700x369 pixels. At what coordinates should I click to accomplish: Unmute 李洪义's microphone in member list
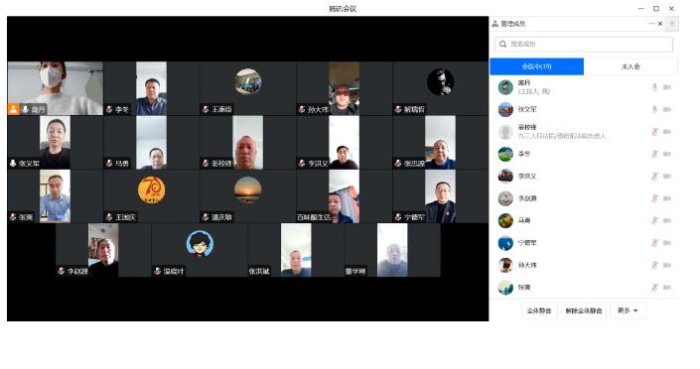point(654,176)
